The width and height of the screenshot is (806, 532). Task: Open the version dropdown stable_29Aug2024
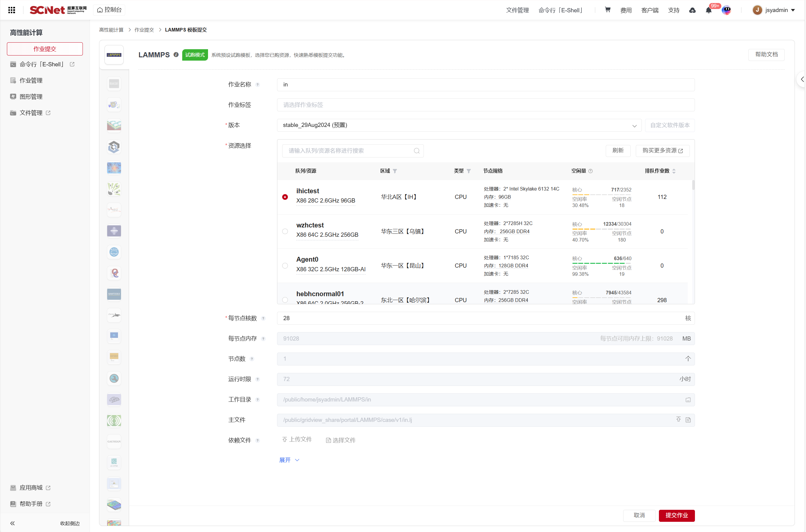[459, 125]
